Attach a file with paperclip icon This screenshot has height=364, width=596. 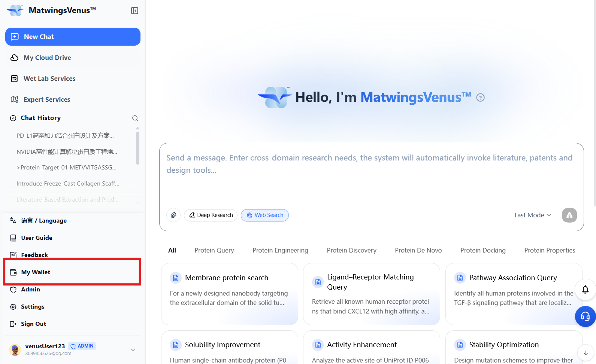173,215
